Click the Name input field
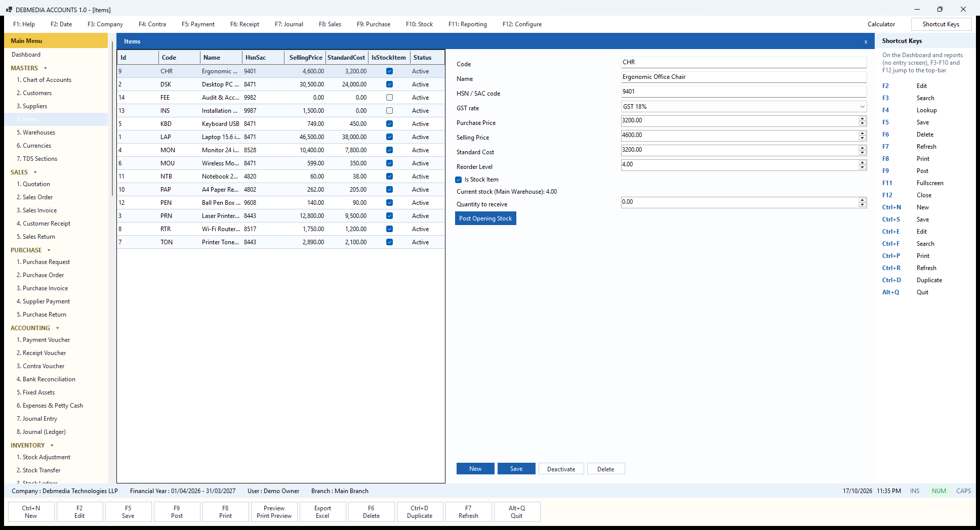The width and height of the screenshot is (980, 530). pos(744,77)
